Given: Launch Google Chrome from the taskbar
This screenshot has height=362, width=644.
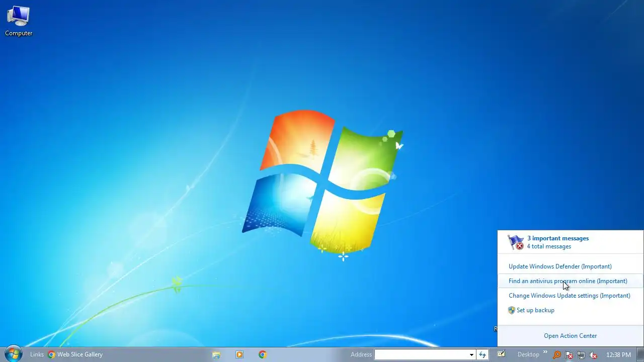Looking at the screenshot, I should [x=263, y=354].
